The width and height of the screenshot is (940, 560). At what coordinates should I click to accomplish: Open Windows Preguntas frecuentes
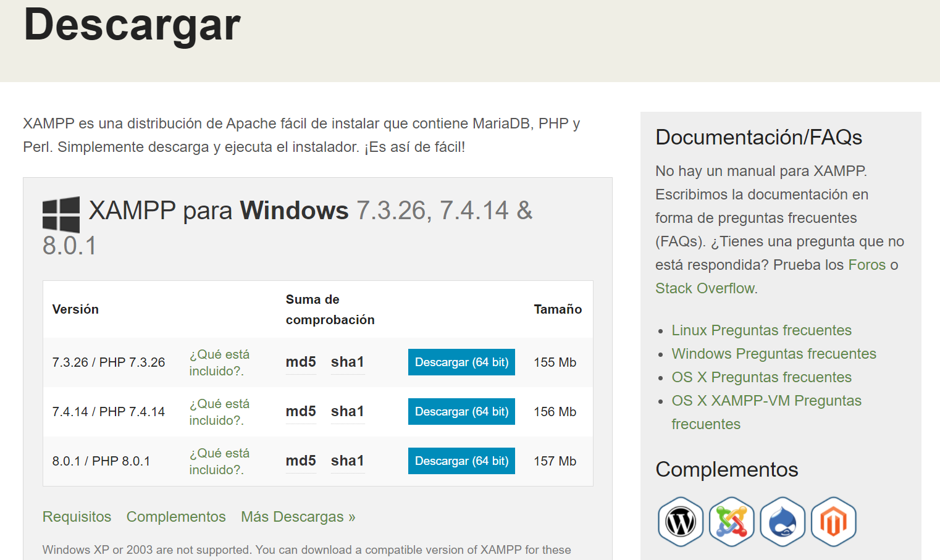(774, 354)
